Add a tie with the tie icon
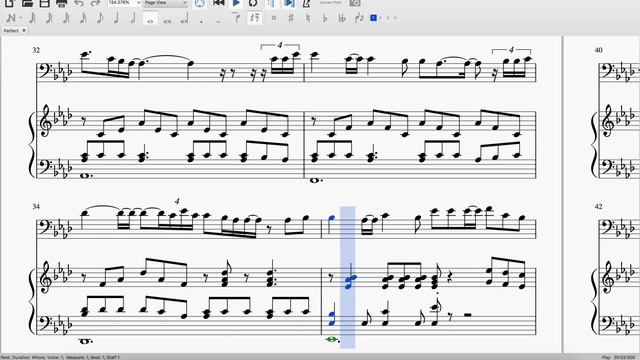640x360 pixels. (236, 18)
